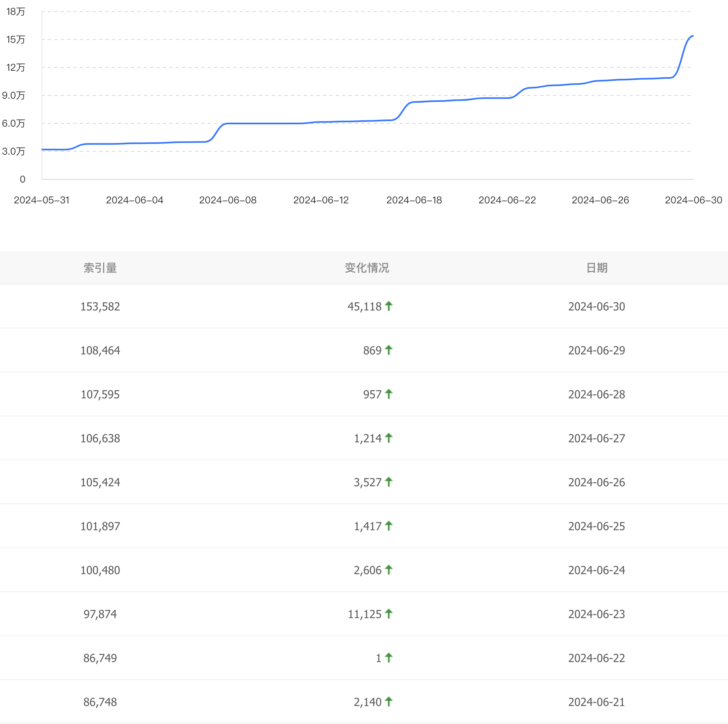728x724 pixels.
Task: Click chart x-axis label 2024-06-30
Action: (693, 200)
